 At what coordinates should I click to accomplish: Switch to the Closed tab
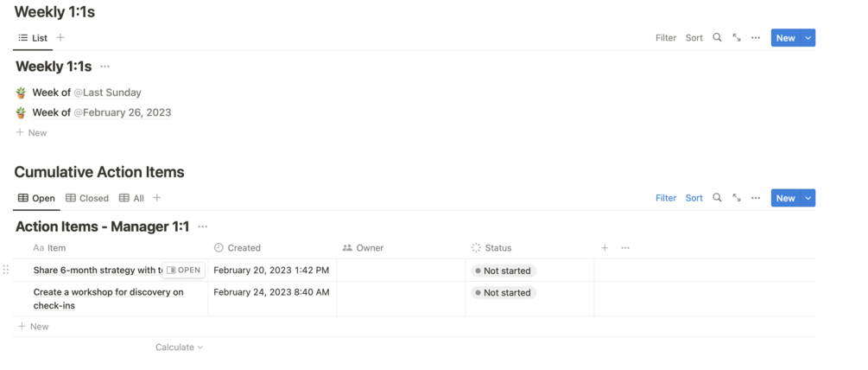coord(87,198)
